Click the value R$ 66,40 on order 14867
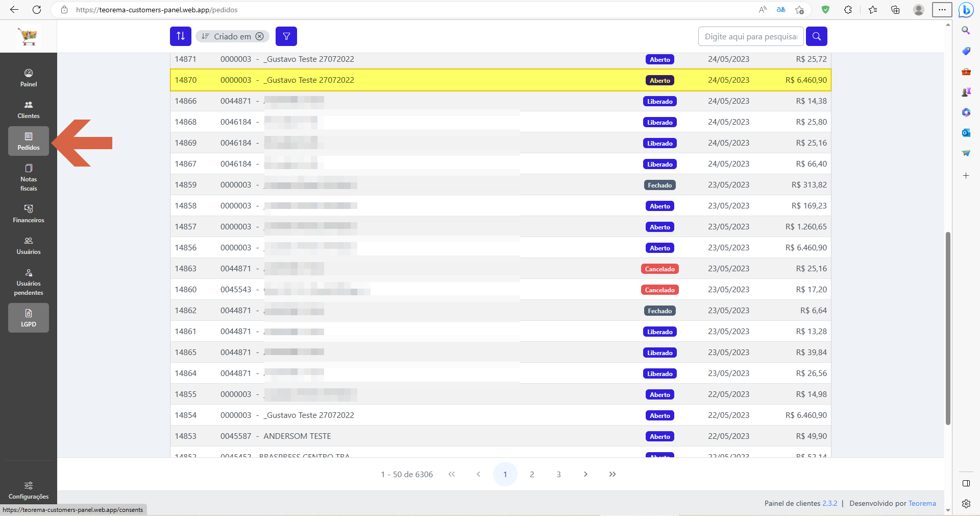The height and width of the screenshot is (516, 980). (x=812, y=164)
